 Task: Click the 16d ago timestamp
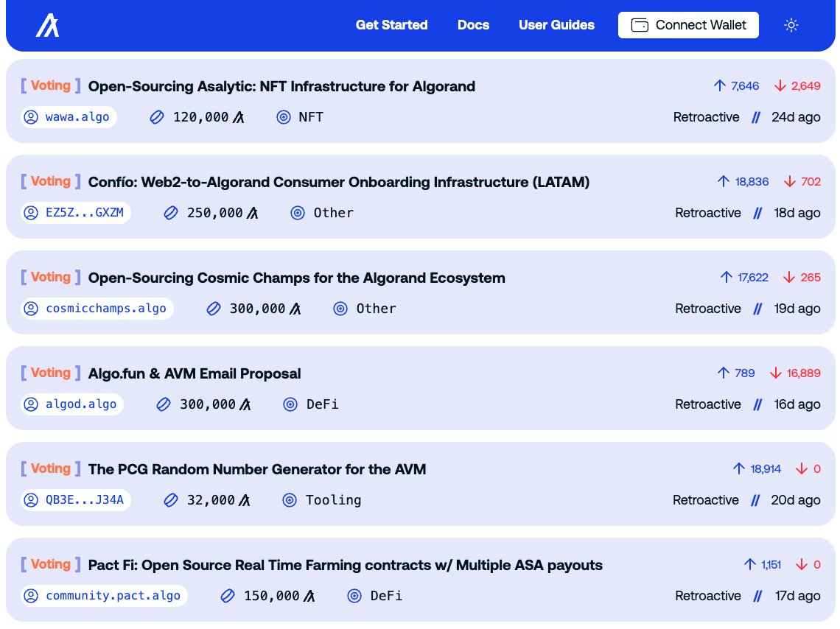797,404
